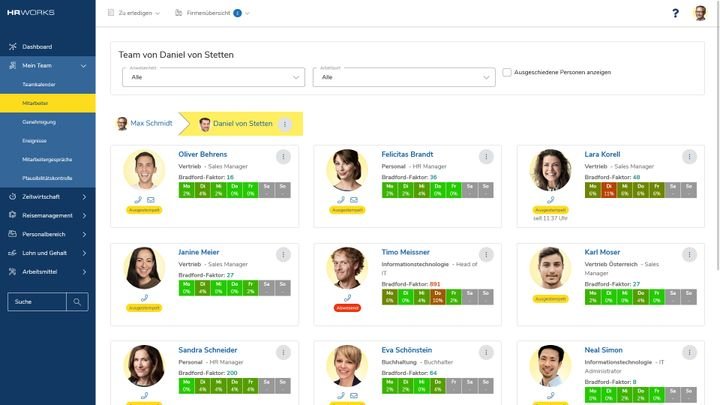Image resolution: width=720 pixels, height=405 pixels.
Task: Open Genehmigung in sidebar
Action: (39, 122)
